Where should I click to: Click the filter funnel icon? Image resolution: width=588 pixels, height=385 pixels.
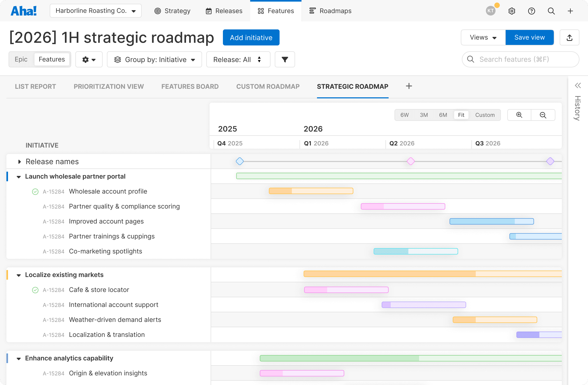[285, 59]
